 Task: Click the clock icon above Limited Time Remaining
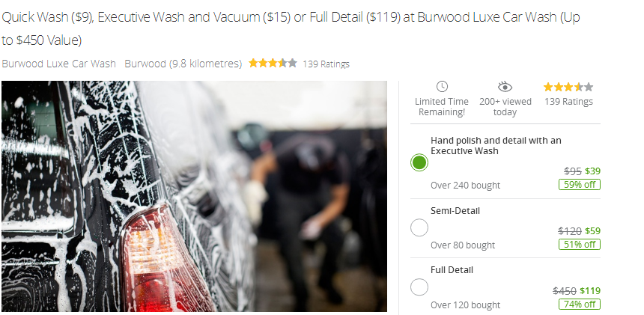click(442, 87)
